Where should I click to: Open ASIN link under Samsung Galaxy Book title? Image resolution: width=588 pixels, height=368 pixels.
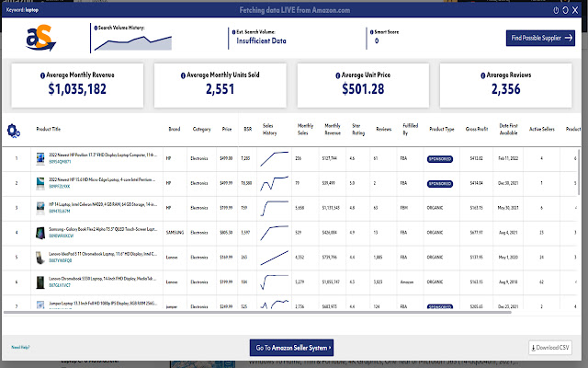[62, 236]
